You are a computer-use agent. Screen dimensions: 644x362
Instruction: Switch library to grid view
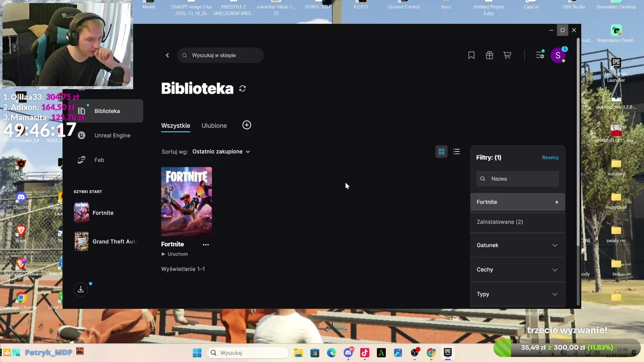(441, 151)
